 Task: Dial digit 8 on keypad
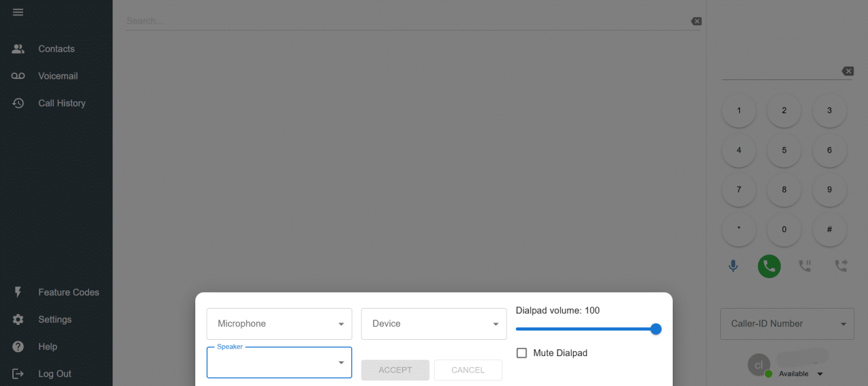click(x=784, y=190)
